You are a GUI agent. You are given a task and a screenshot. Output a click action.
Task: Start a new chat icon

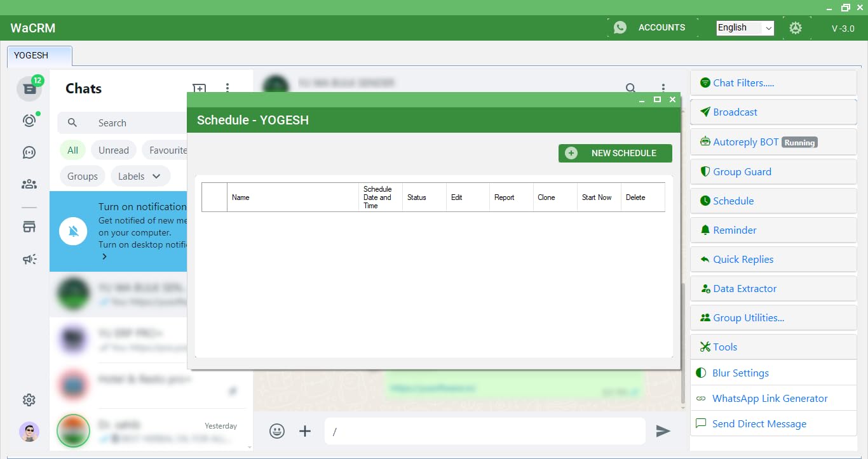click(200, 88)
